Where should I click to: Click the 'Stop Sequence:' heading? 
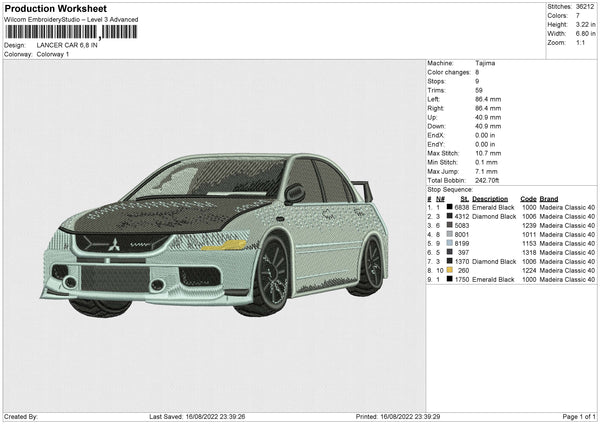(x=450, y=190)
